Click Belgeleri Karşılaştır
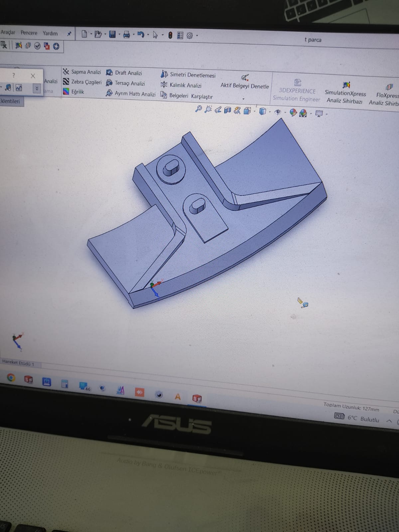This screenshot has height=532, width=399. point(187,96)
